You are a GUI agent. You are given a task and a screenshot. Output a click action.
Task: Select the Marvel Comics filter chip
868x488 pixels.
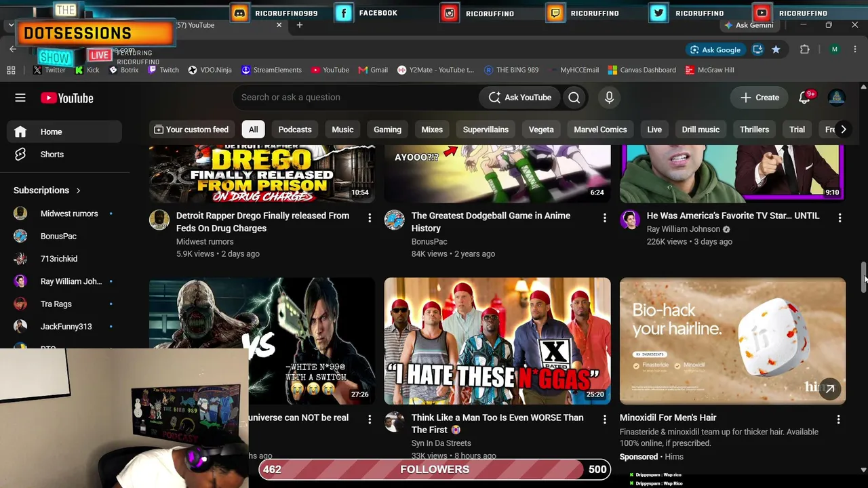[600, 129]
